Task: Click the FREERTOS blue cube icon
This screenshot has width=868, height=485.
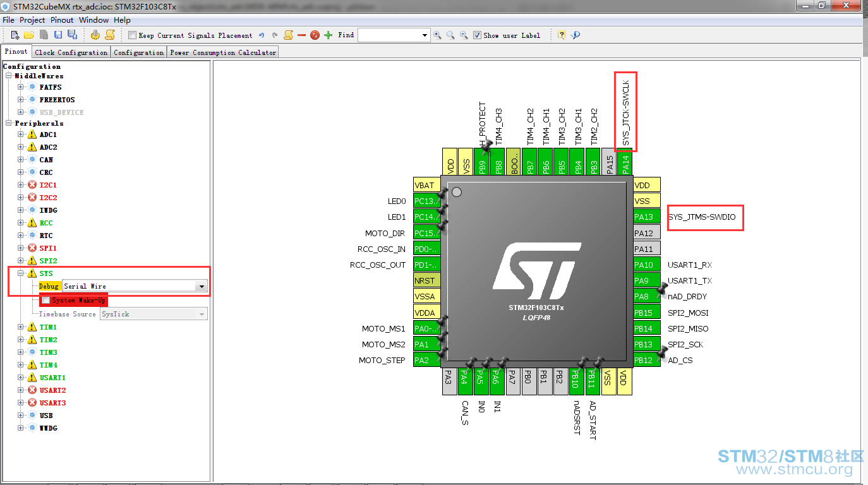Action: point(32,100)
